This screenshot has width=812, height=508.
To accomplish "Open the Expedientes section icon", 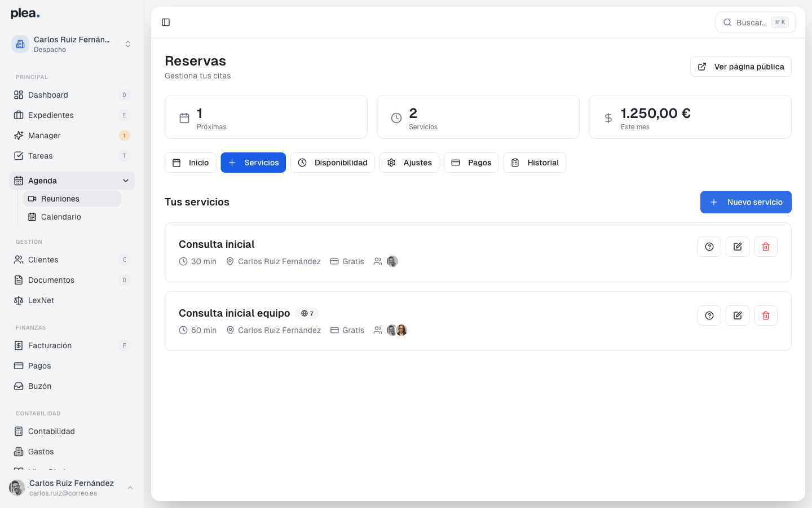I will click(17, 115).
